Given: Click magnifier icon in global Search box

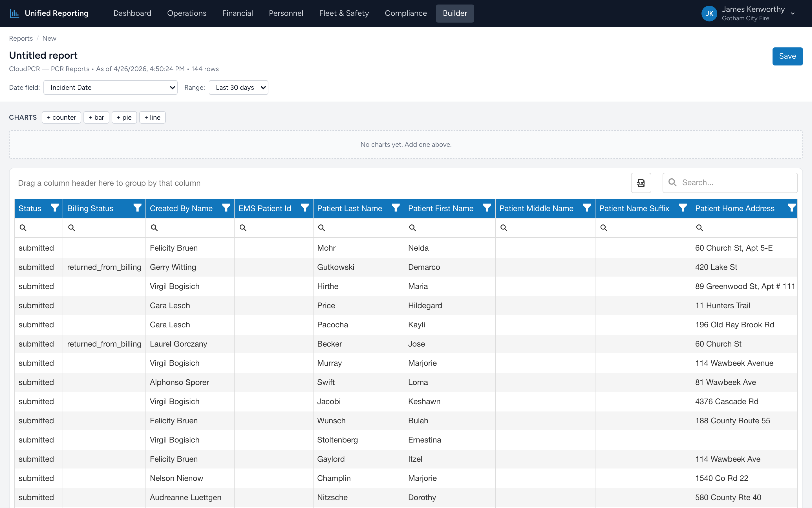Looking at the screenshot, I should (672, 182).
